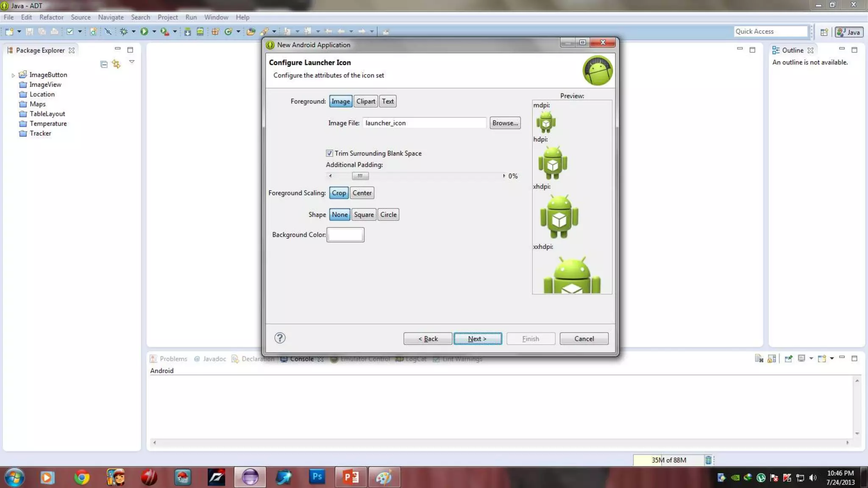The image size is (868, 488).
Task: Click Browse to choose an image file
Action: pyautogui.click(x=505, y=123)
